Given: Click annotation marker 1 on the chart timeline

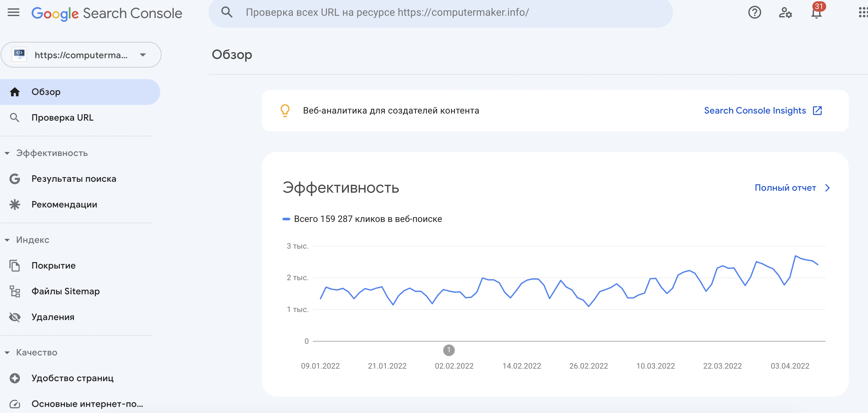Looking at the screenshot, I should click(448, 350).
